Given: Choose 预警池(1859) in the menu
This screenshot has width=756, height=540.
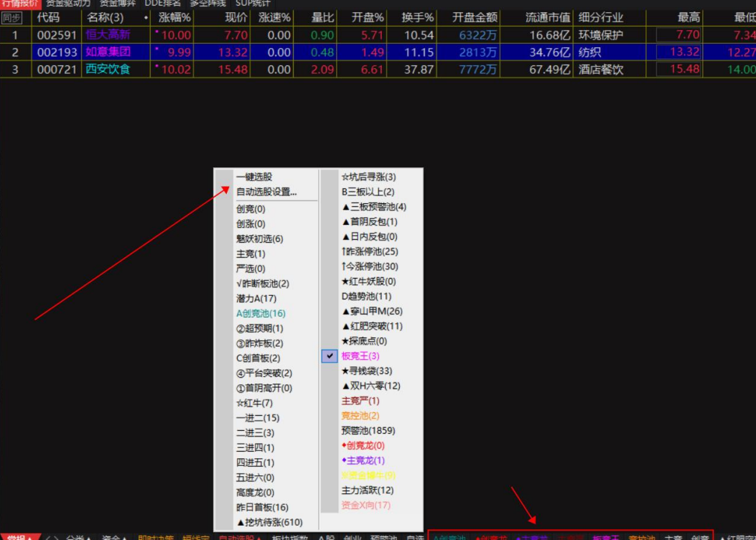Looking at the screenshot, I should 368,431.
